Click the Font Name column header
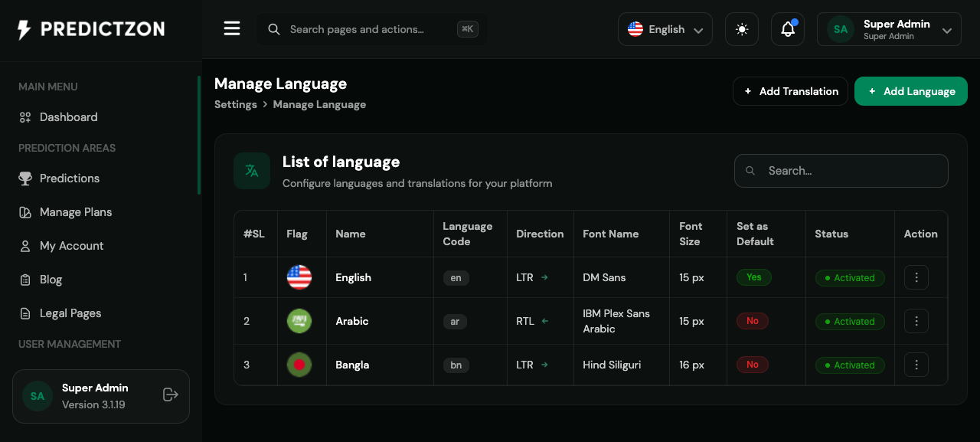This screenshot has height=442, width=980. pos(610,234)
